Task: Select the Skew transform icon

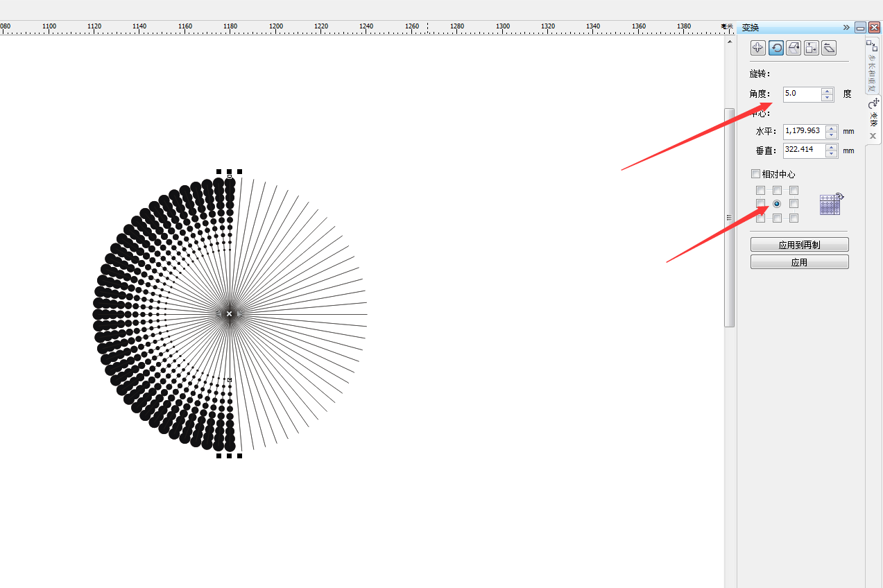Action: [829, 48]
